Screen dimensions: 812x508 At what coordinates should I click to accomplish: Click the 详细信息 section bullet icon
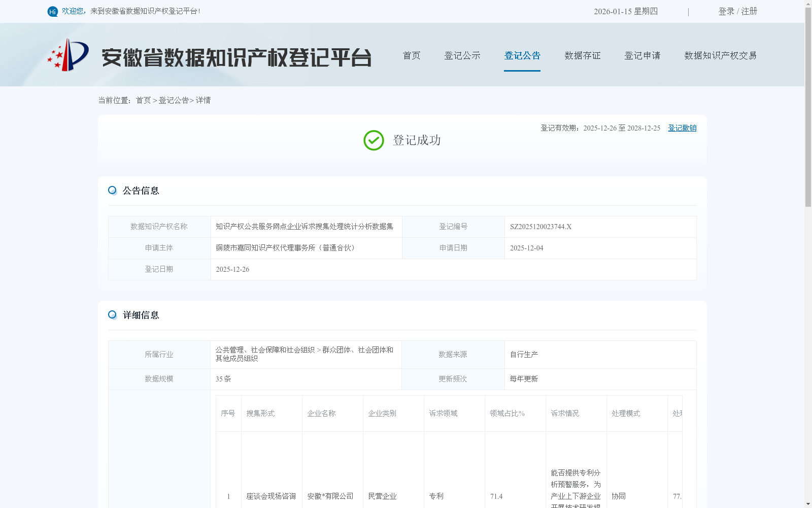coord(113,315)
